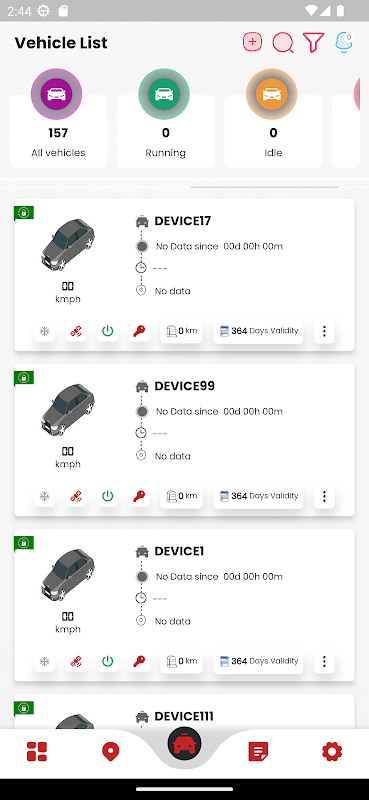369x800 pixels.
Task: Tap the red key icon for DEVICE99
Action: click(139, 496)
